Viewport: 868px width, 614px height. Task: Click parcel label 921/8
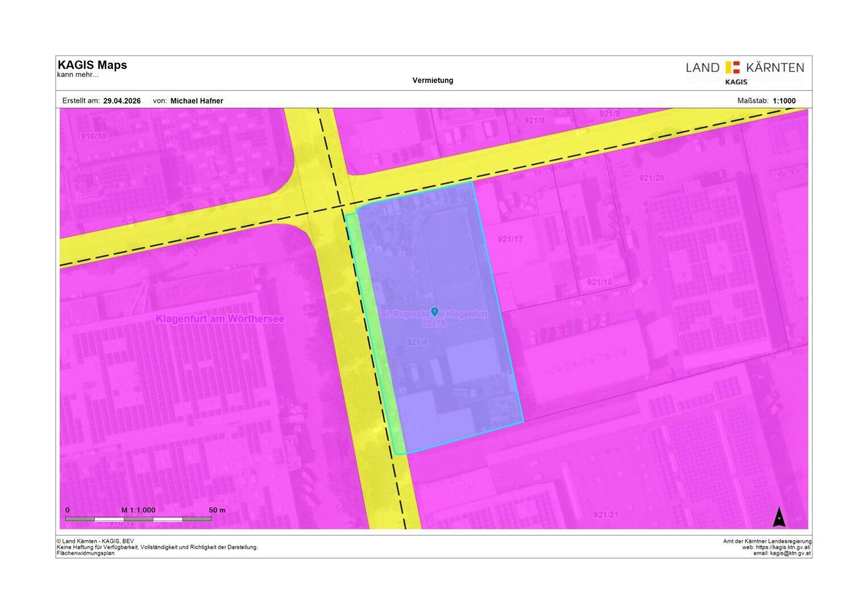534,121
